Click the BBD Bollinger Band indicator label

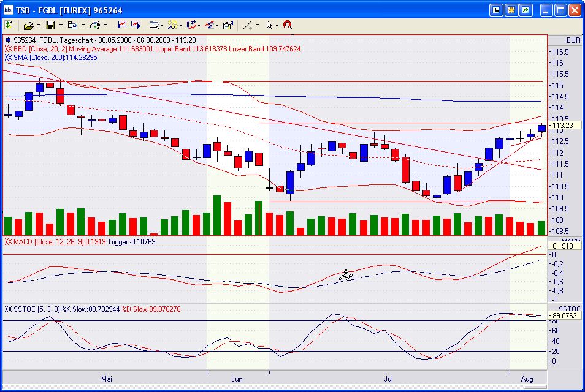coord(152,49)
